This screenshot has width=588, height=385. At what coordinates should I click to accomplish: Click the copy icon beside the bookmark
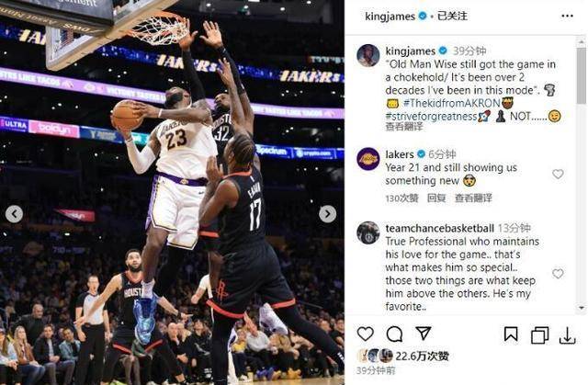point(539,334)
